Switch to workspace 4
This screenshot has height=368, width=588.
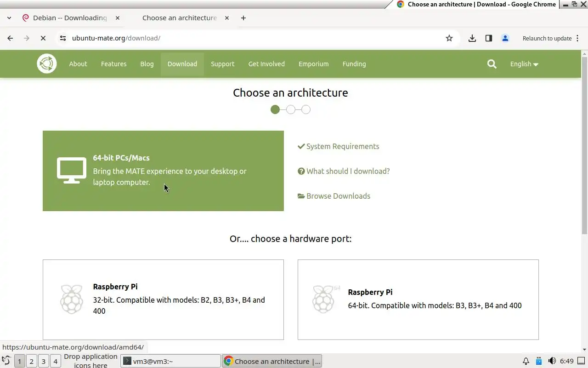pyautogui.click(x=55, y=361)
